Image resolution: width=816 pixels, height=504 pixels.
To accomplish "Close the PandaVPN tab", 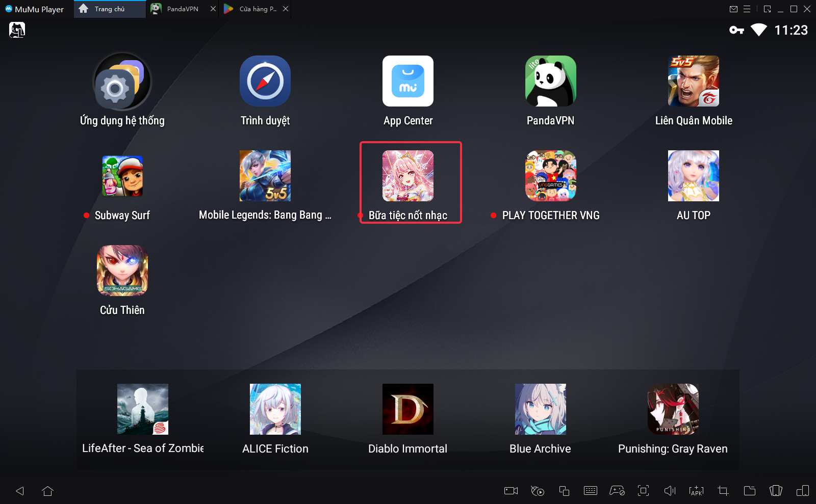I will (x=213, y=9).
